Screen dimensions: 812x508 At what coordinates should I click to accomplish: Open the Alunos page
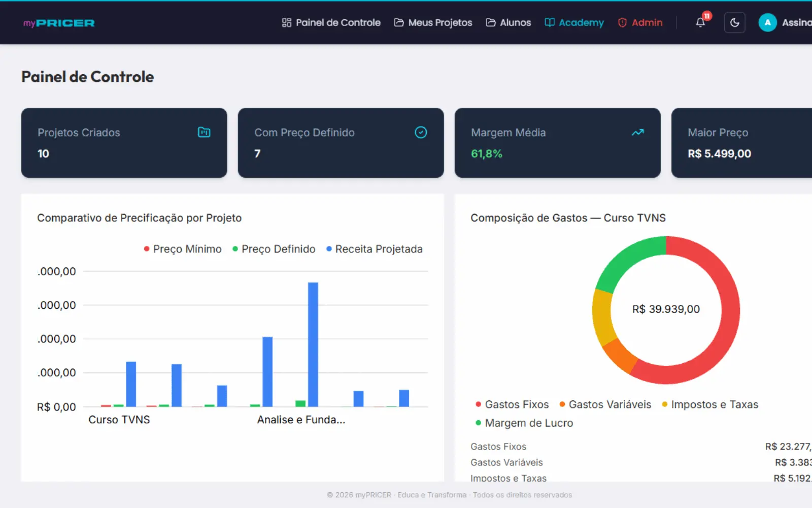click(x=508, y=22)
